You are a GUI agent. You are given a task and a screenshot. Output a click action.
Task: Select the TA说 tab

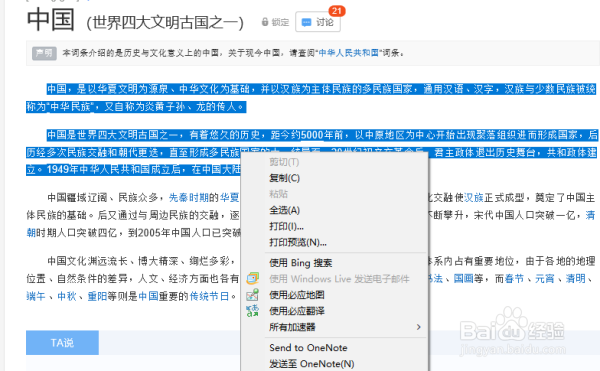[x=62, y=343]
